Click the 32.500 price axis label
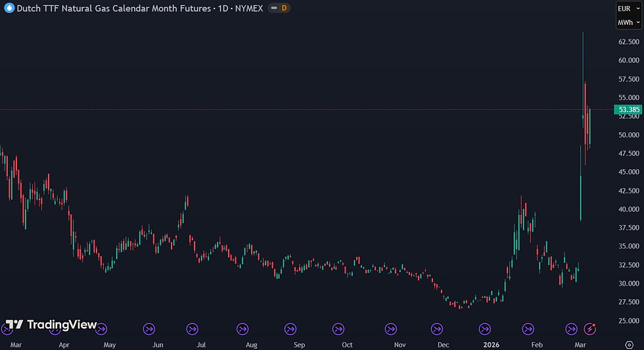644x350 pixels. (629, 265)
